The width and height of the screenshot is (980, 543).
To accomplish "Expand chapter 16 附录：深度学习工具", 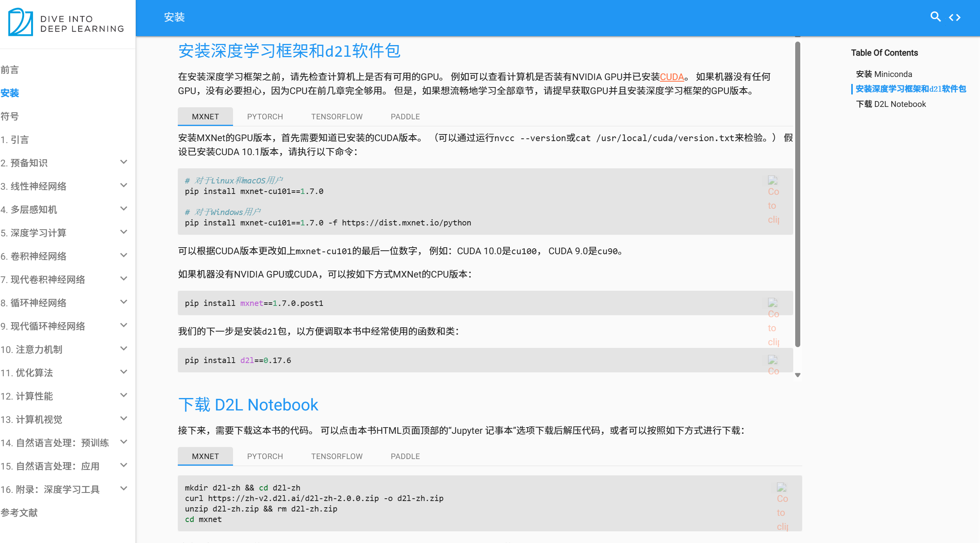I will (x=123, y=488).
